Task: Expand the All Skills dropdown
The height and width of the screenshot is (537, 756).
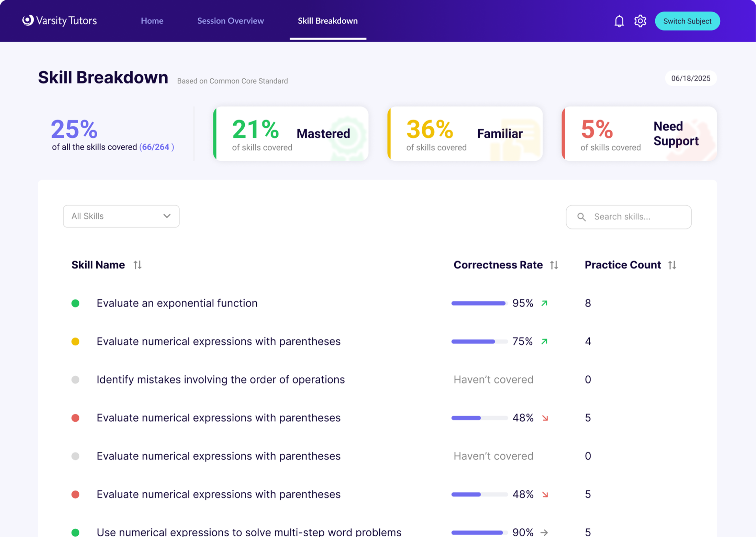Action: click(121, 216)
